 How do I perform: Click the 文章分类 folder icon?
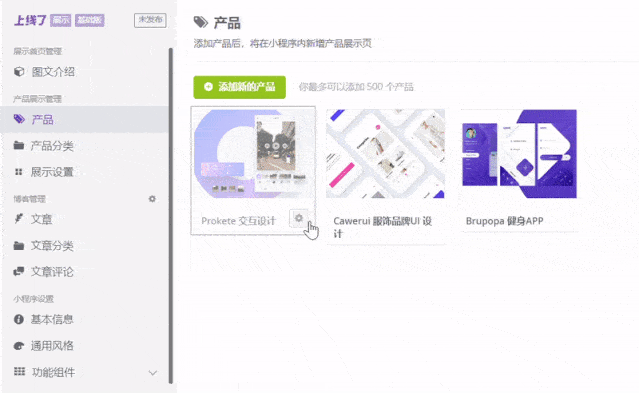coord(19,245)
